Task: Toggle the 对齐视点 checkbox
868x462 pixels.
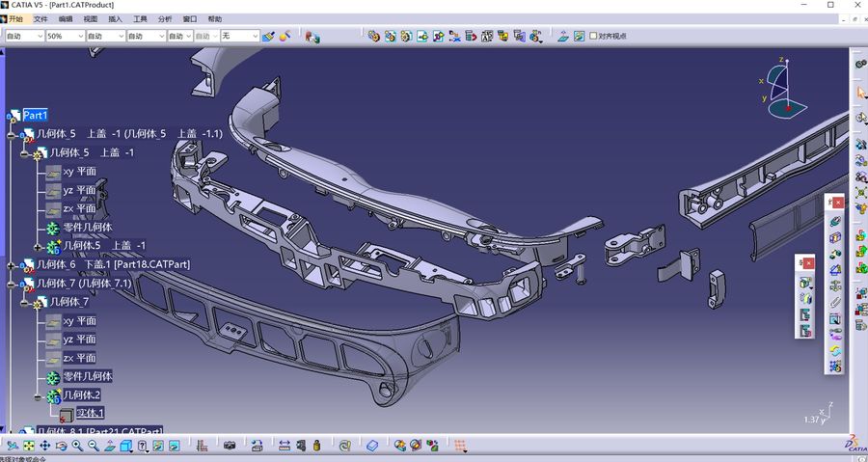Action: (593, 36)
